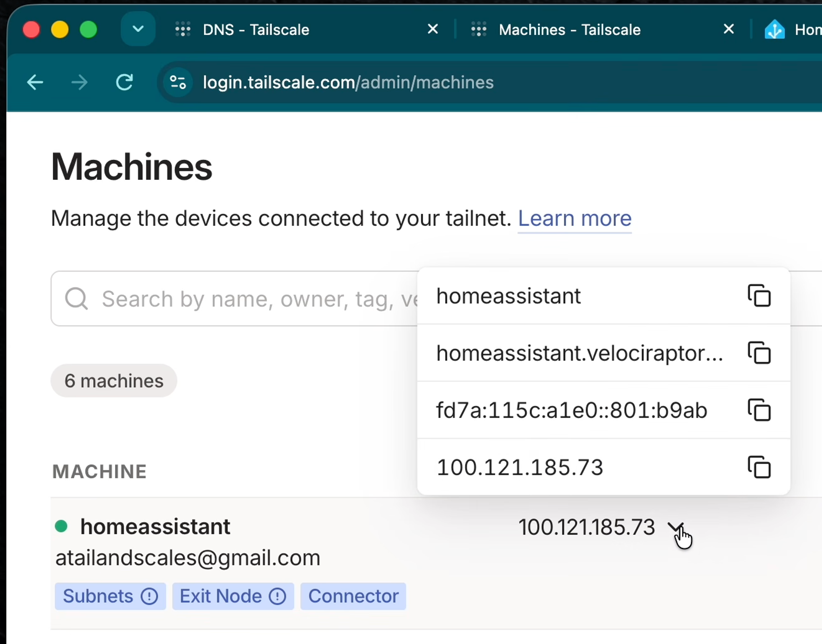
Task: Click the red window close button
Action: 31,29
